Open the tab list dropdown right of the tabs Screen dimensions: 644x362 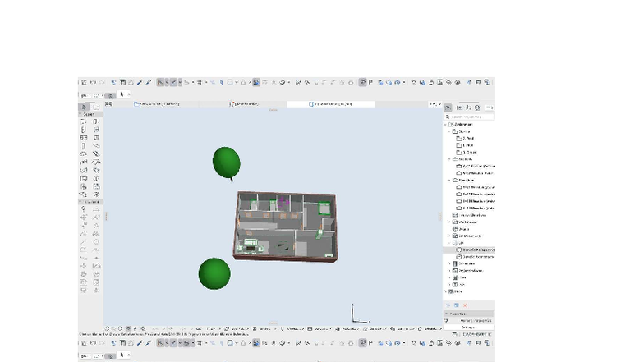[435, 104]
